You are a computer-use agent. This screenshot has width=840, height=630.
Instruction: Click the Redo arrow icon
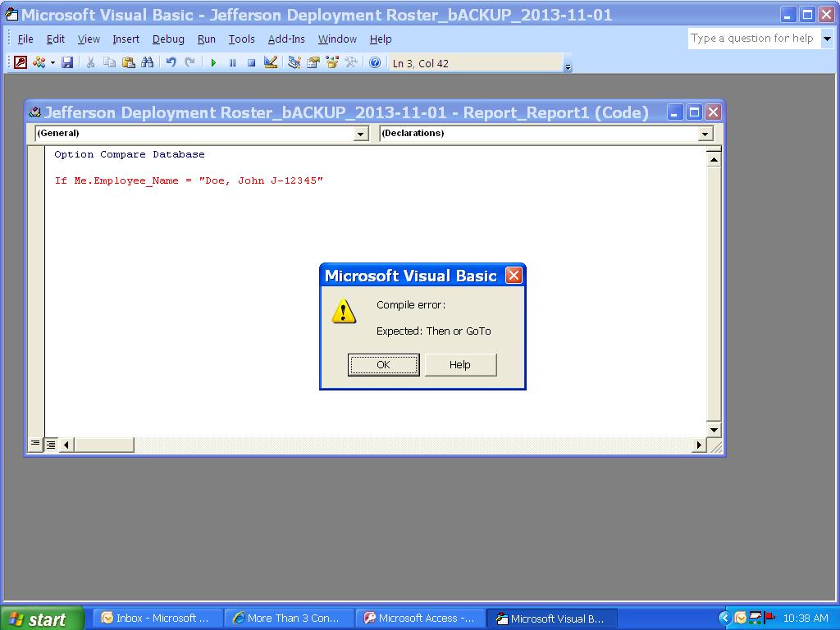[x=189, y=62]
